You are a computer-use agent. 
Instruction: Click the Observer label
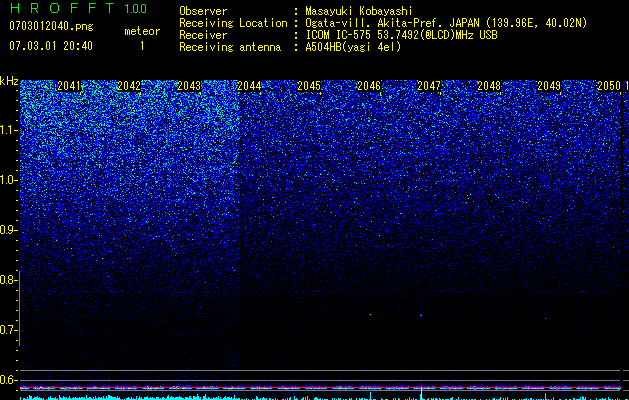pyautogui.click(x=203, y=11)
